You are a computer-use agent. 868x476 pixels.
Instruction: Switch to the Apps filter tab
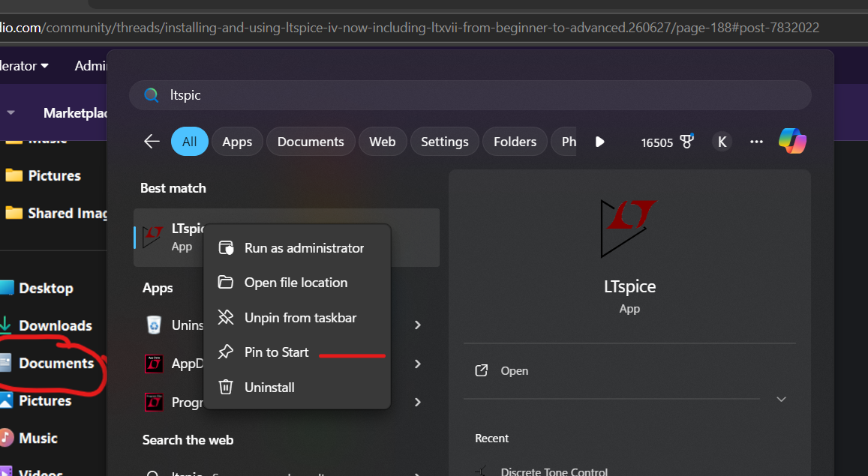click(x=237, y=142)
